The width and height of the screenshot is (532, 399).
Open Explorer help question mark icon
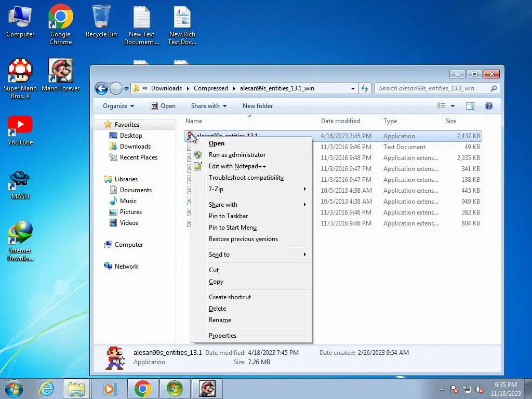point(488,106)
